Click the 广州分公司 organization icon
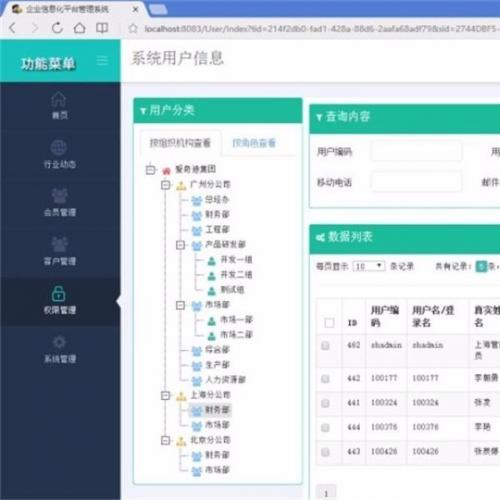Image resolution: width=500 pixels, height=500 pixels. tap(181, 185)
